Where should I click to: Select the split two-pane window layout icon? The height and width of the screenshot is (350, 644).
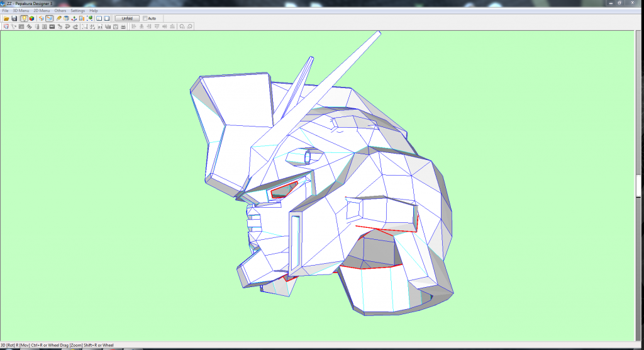coord(99,18)
